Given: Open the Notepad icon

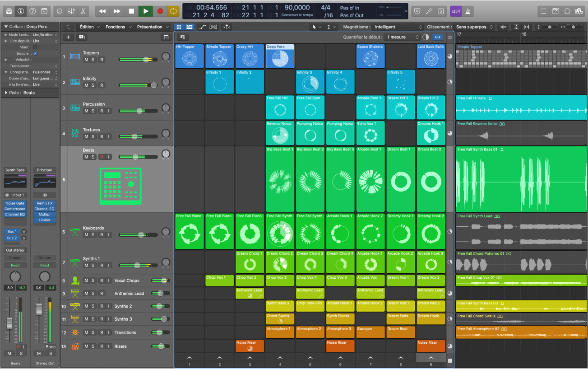Looking at the screenshot, I should [x=554, y=11].
